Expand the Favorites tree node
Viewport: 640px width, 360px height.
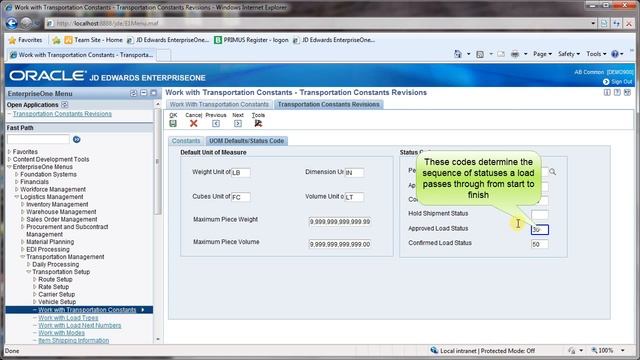tap(9, 152)
